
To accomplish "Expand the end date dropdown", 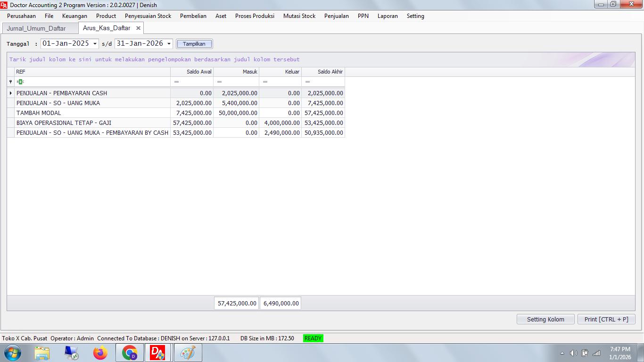I will point(169,44).
